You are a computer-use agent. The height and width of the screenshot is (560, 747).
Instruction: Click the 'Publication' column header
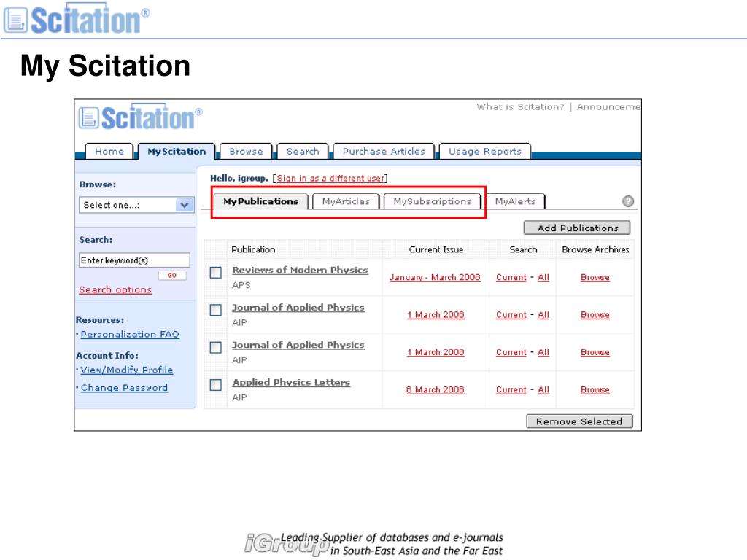(x=253, y=249)
